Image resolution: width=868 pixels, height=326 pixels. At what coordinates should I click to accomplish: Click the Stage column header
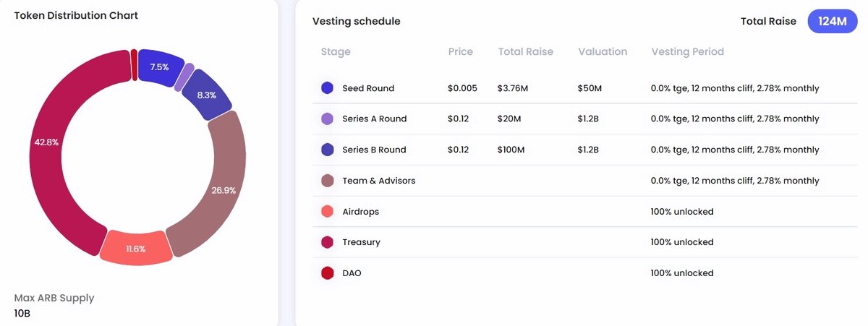(x=336, y=52)
